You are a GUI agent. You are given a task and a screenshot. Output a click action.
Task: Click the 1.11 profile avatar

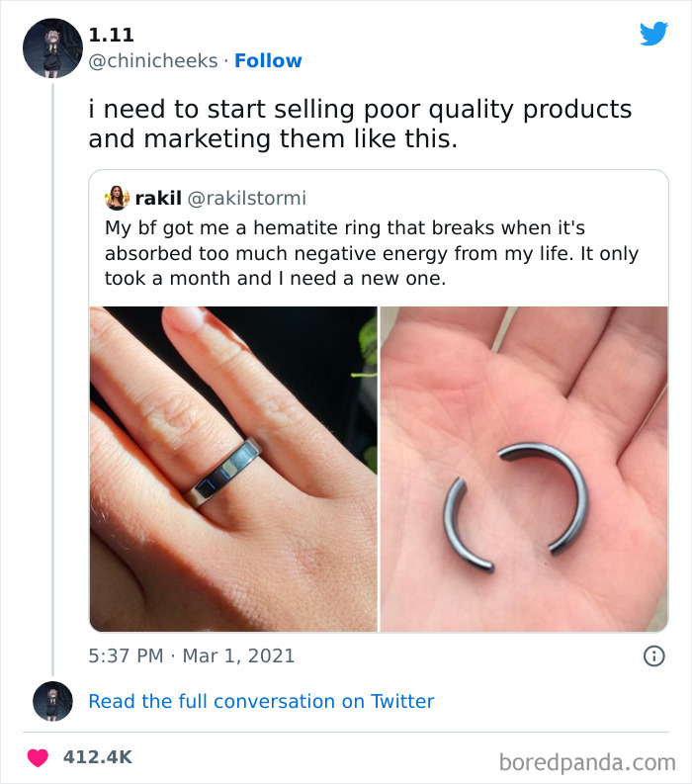[x=51, y=48]
